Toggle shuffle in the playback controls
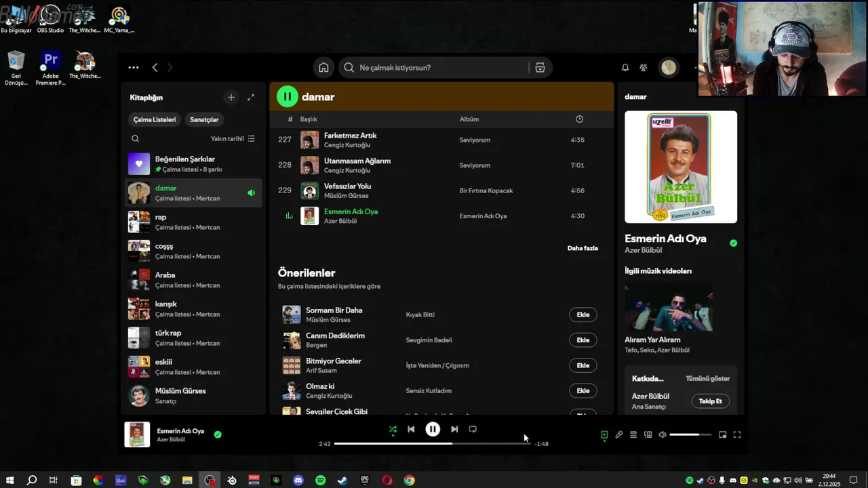868x488 pixels. pyautogui.click(x=393, y=429)
